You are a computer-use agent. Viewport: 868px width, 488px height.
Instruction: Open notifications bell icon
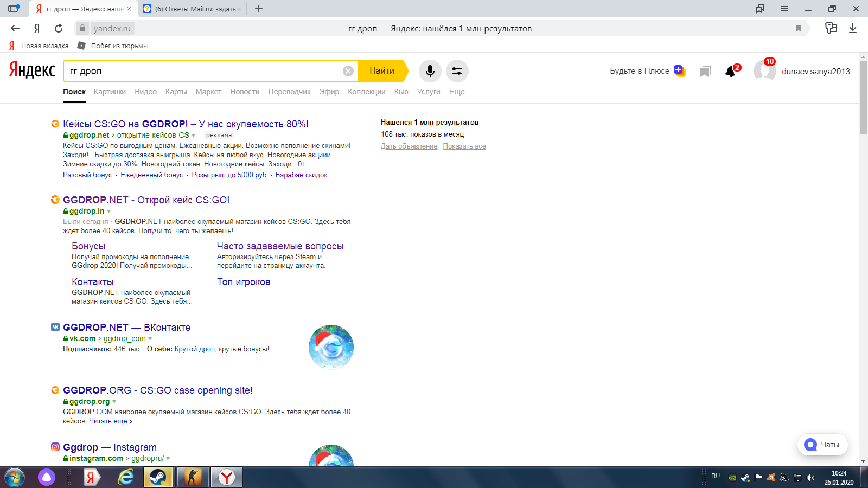731,72
